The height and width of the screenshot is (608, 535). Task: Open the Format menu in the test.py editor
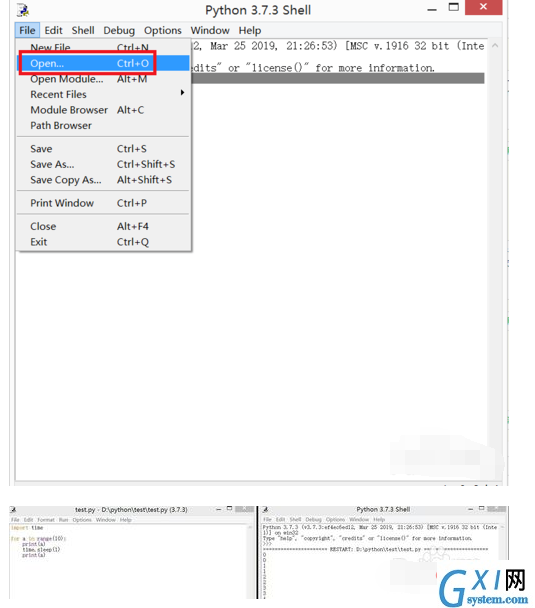pyautogui.click(x=46, y=520)
